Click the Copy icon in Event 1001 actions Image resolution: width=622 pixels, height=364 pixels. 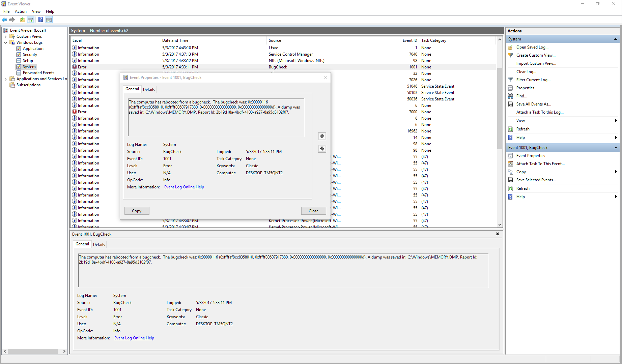pyautogui.click(x=510, y=172)
